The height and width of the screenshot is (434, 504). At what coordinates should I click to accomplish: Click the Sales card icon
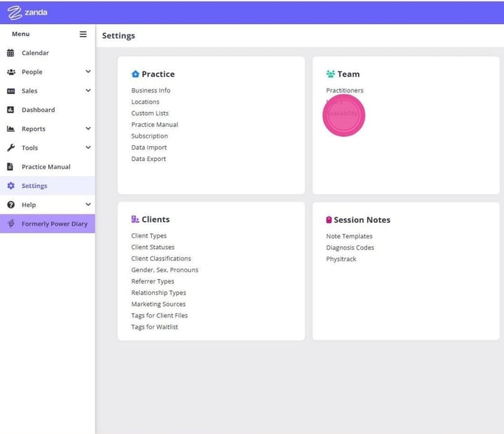(11, 91)
